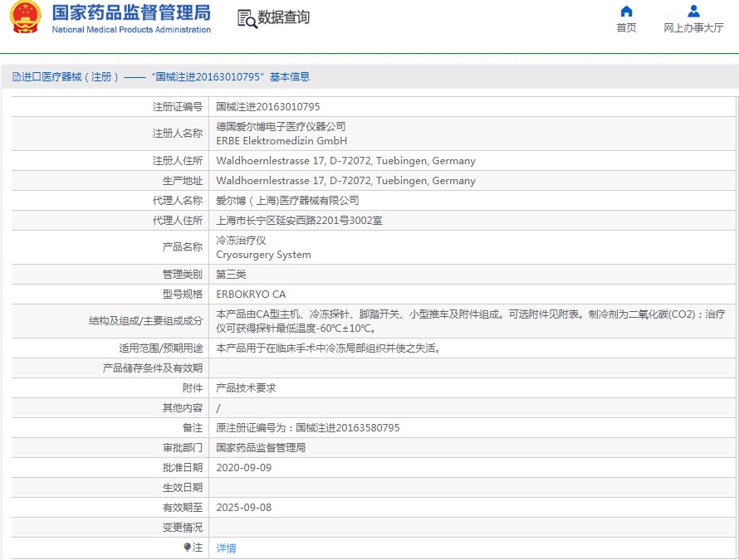
Task: Click the 产品技术要求 attachment value
Action: point(246,388)
